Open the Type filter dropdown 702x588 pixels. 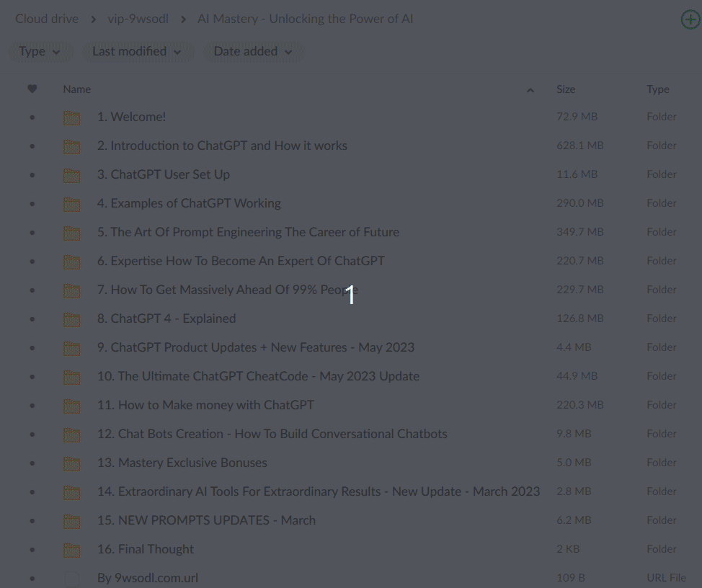[40, 52]
